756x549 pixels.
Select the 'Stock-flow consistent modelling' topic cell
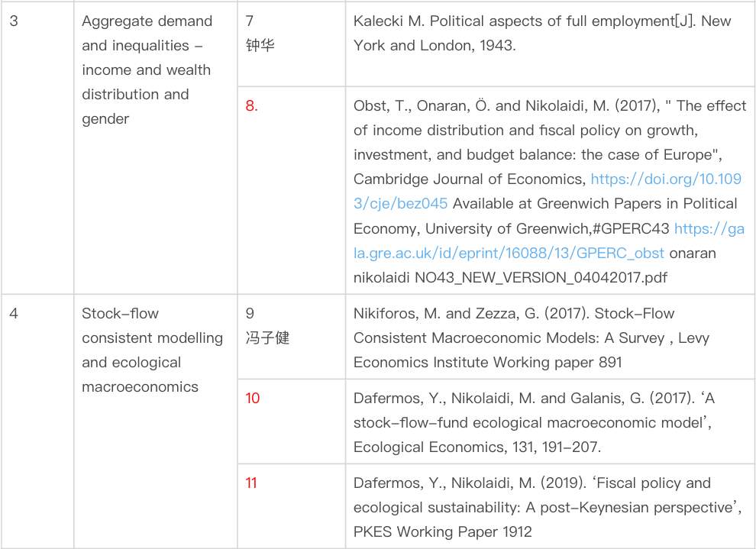coord(152,337)
